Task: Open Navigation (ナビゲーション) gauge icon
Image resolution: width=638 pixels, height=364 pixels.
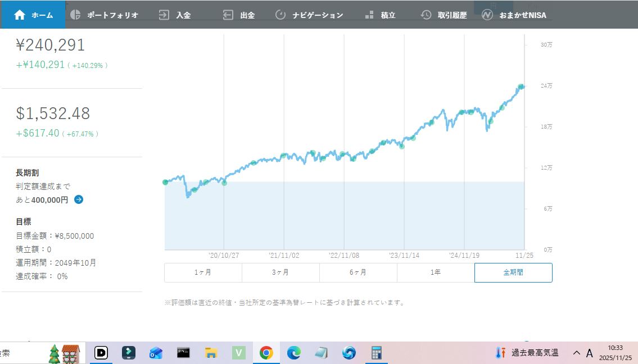Action: tap(280, 15)
